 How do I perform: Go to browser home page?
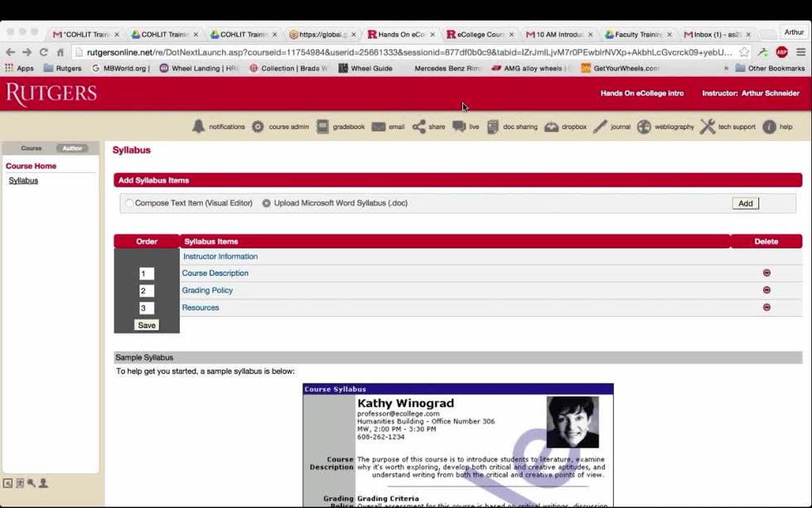[x=60, y=52]
